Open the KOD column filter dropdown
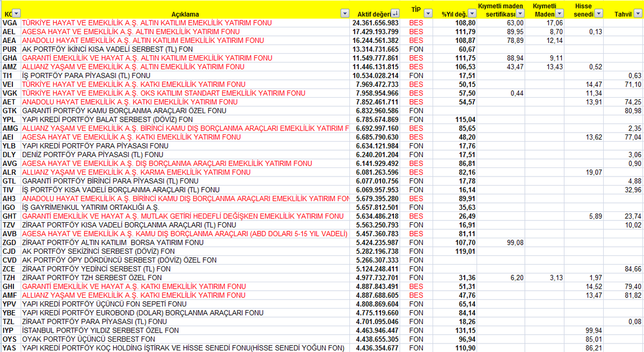Screen dimensions: 644x352 coord(16,13)
